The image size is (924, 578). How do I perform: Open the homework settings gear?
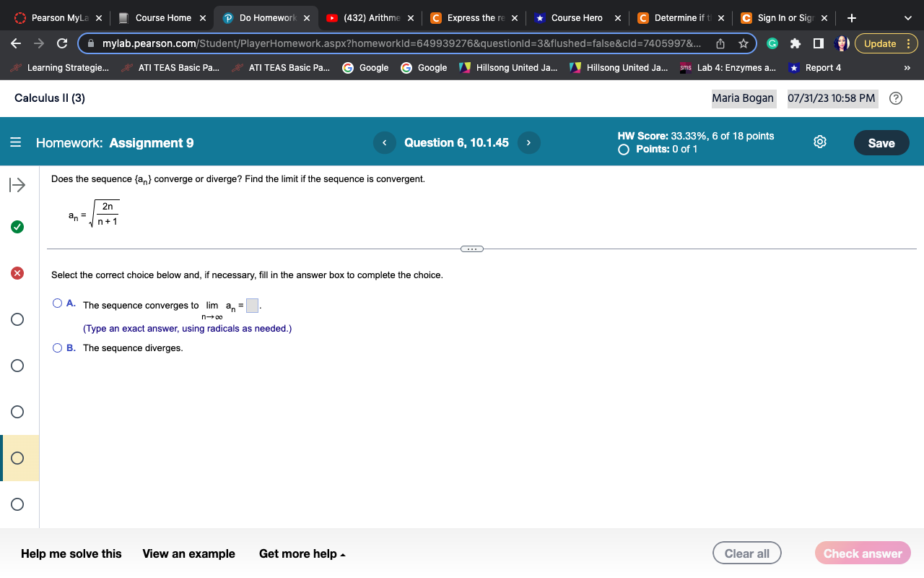tap(819, 142)
